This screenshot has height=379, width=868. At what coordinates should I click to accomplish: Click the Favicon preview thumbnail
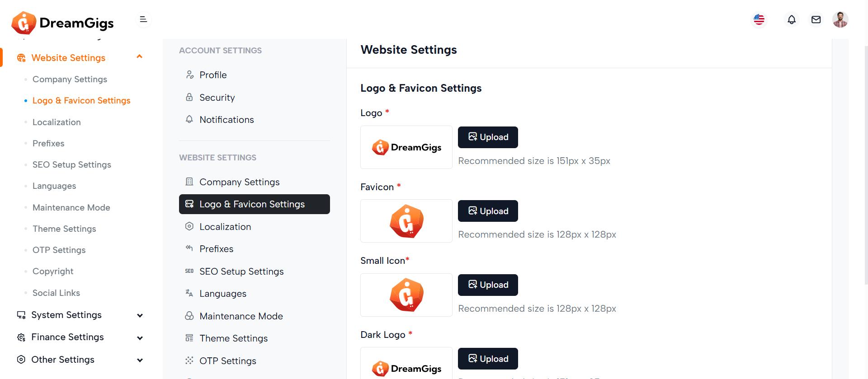tap(406, 221)
